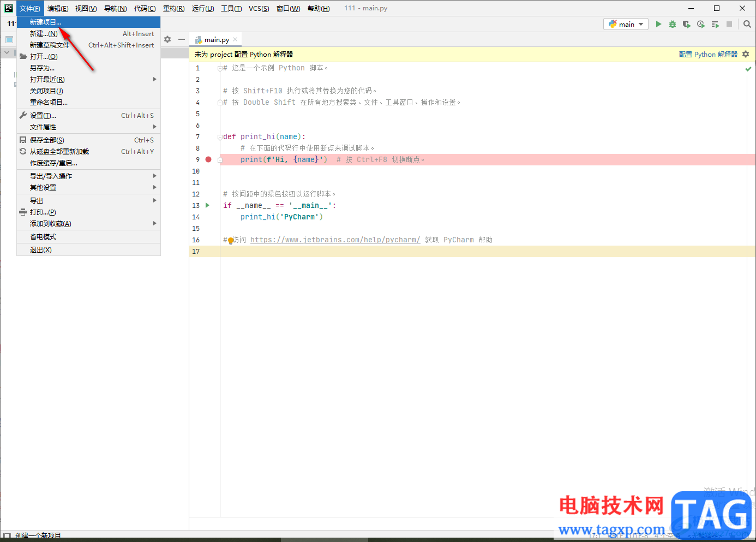Expand the 打开最近 submenu
756x542 pixels.
[x=88, y=80]
